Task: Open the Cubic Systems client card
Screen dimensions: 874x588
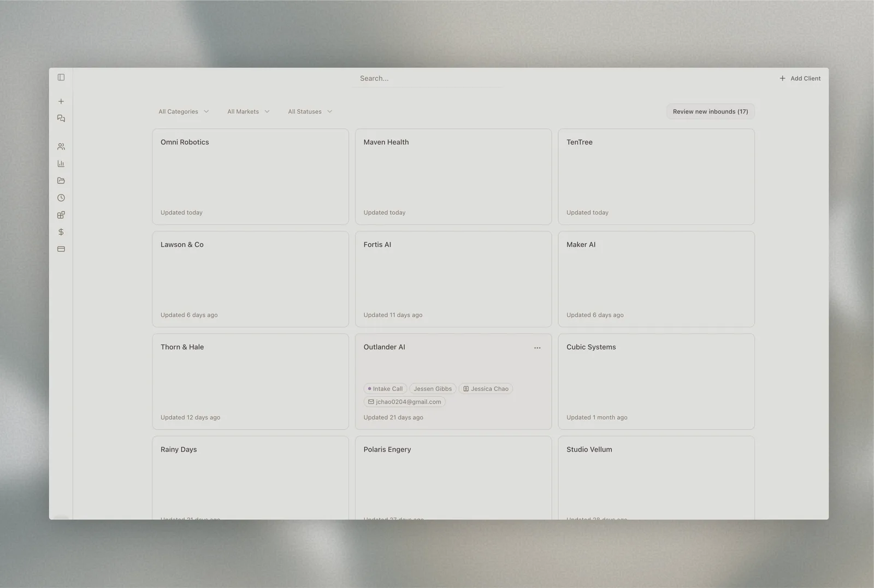Action: (x=656, y=382)
